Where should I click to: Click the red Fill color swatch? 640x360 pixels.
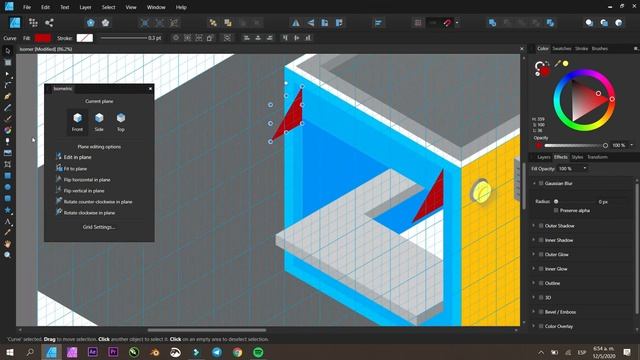click(x=42, y=38)
